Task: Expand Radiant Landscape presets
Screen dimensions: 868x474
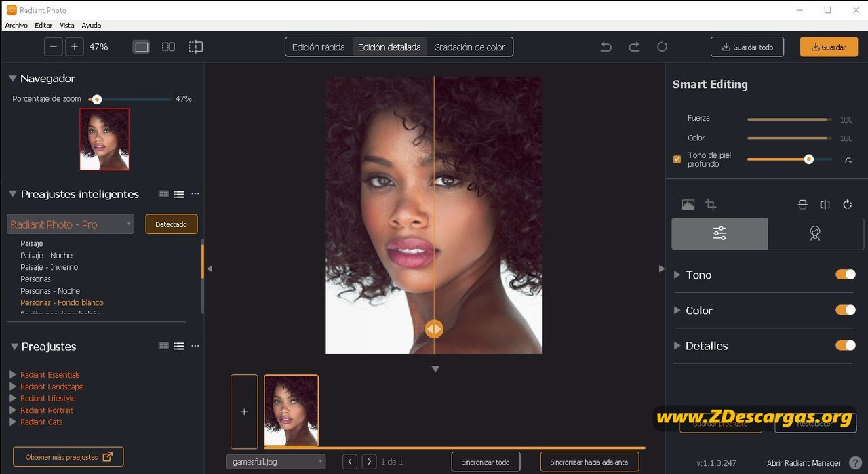Action: click(13, 387)
